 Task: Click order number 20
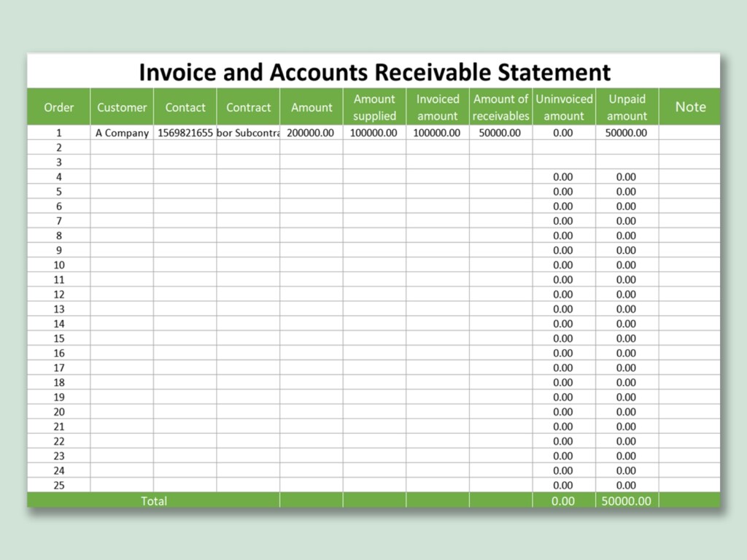click(59, 412)
